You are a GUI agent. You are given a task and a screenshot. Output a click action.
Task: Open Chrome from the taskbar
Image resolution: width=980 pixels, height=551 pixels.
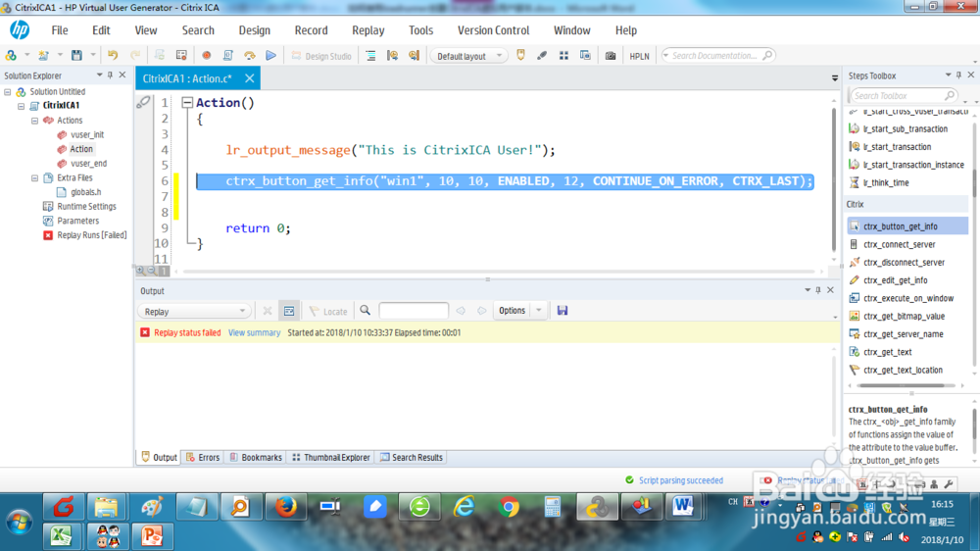[x=509, y=507]
